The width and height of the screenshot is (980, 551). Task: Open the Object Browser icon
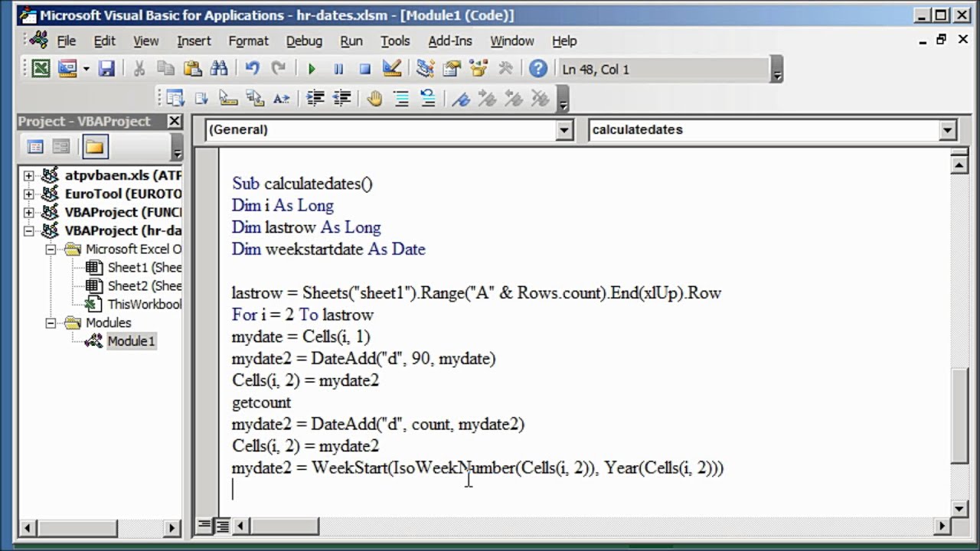[x=479, y=69]
